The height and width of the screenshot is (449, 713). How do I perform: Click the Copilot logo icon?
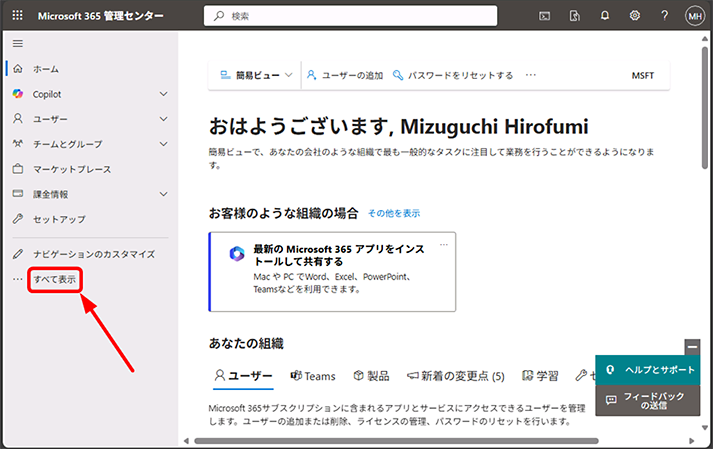18,94
